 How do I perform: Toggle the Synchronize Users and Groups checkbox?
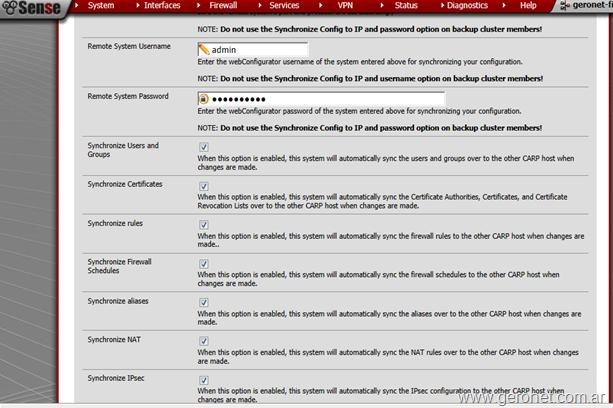(204, 147)
